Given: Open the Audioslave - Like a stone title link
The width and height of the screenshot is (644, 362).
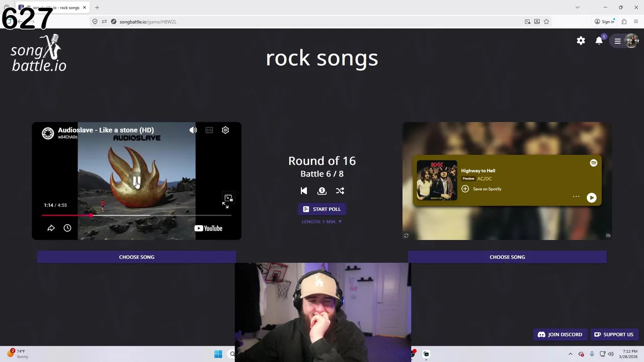Looking at the screenshot, I should (106, 130).
